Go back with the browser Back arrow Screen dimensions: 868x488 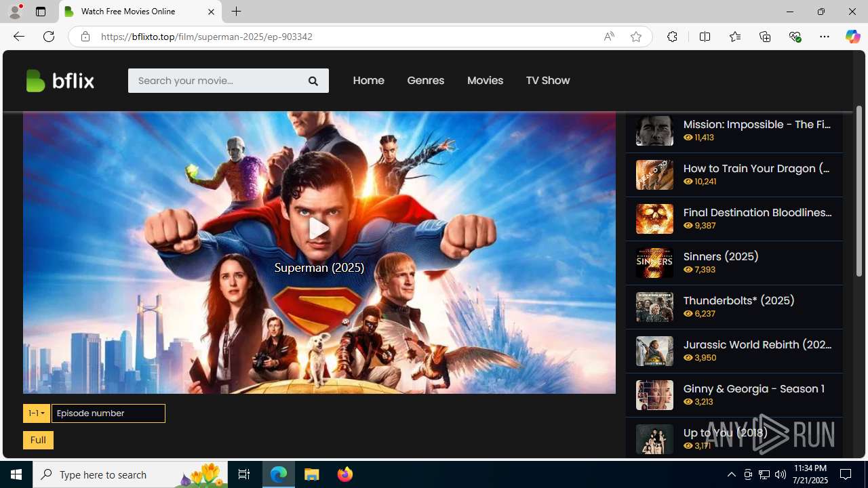click(18, 37)
